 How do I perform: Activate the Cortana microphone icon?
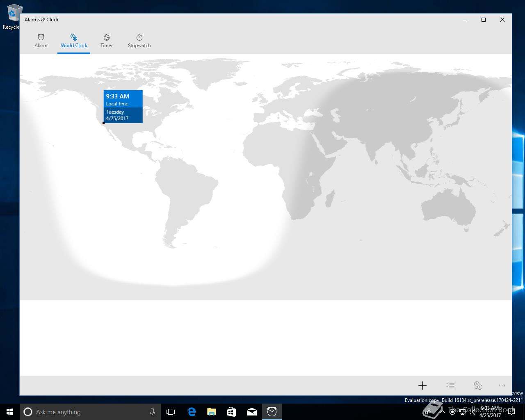tap(152, 412)
